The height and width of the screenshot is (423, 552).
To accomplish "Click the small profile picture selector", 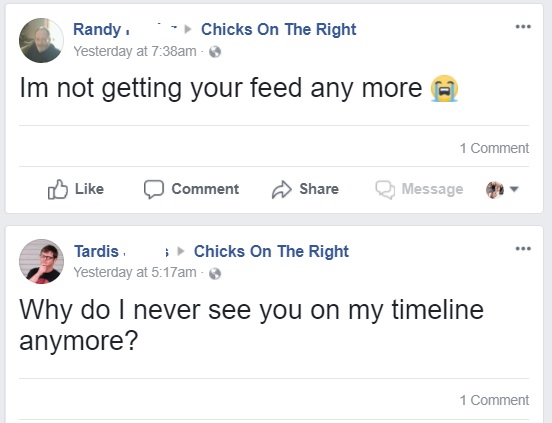I will click(495, 190).
